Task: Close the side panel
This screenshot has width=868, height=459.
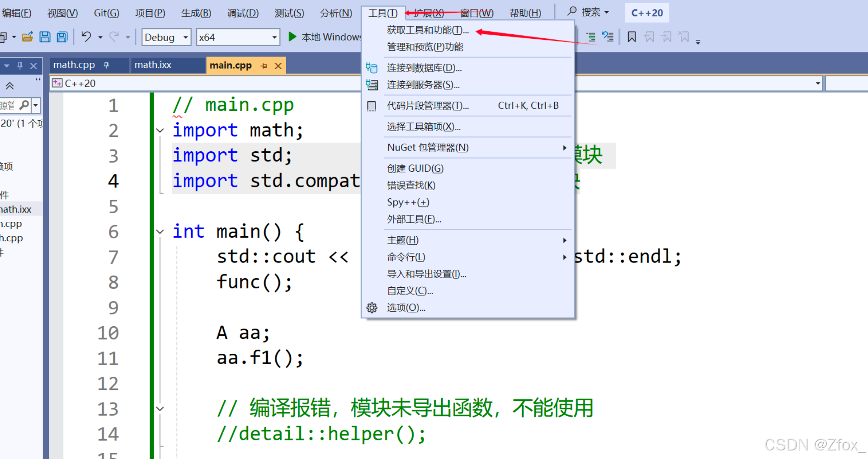Action: click(x=33, y=66)
